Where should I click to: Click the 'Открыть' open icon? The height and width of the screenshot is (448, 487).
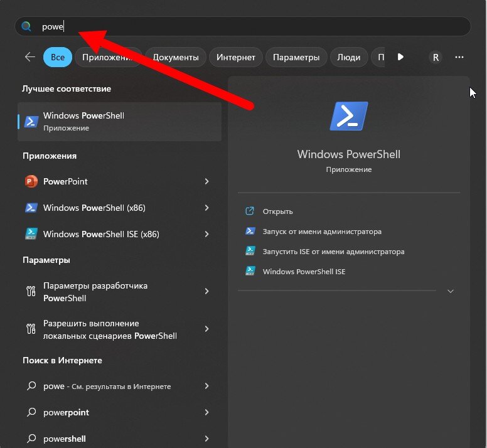(250, 211)
